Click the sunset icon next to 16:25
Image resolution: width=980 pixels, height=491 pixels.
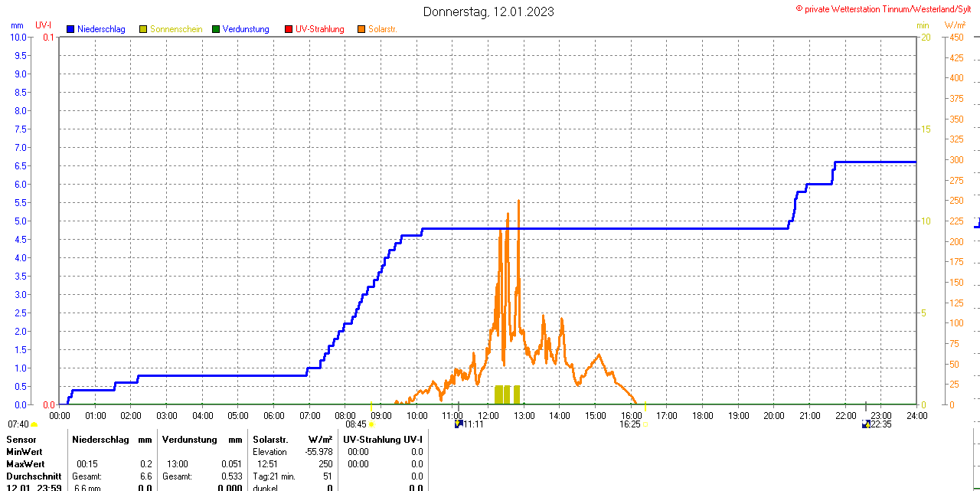tap(645, 424)
